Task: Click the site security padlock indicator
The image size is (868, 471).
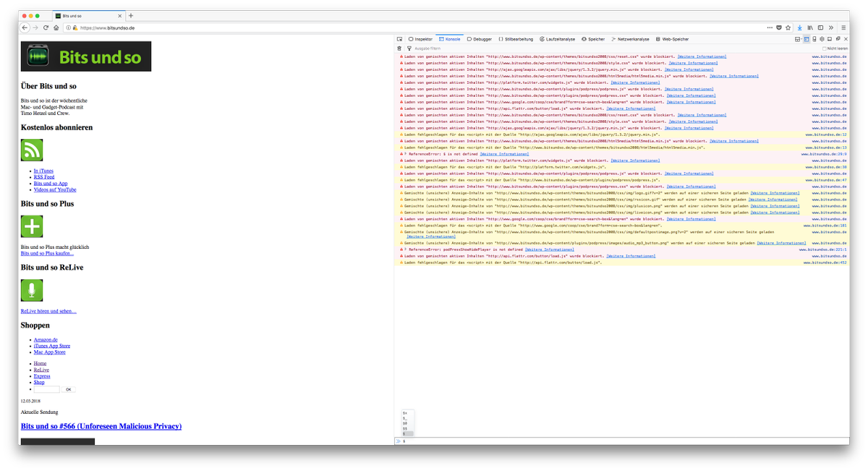Action: [75, 27]
